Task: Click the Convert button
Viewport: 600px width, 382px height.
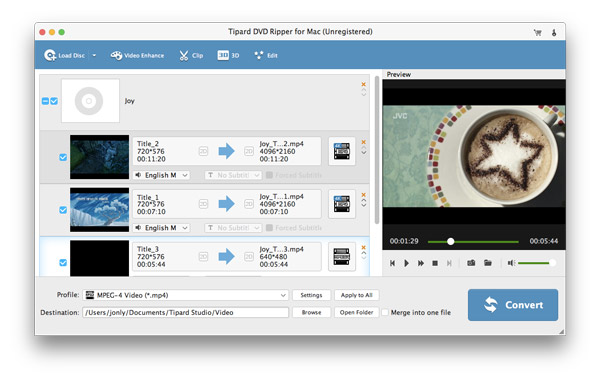Action: coord(513,305)
